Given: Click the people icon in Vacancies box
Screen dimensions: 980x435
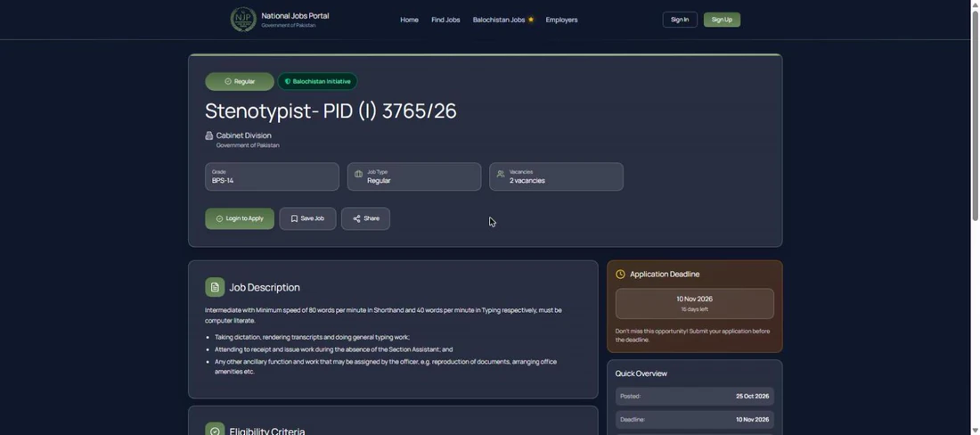Looking at the screenshot, I should pyautogui.click(x=501, y=175).
